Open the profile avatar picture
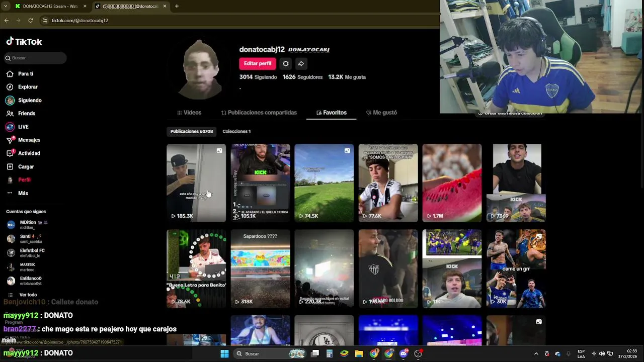644x362 pixels. [x=201, y=69]
